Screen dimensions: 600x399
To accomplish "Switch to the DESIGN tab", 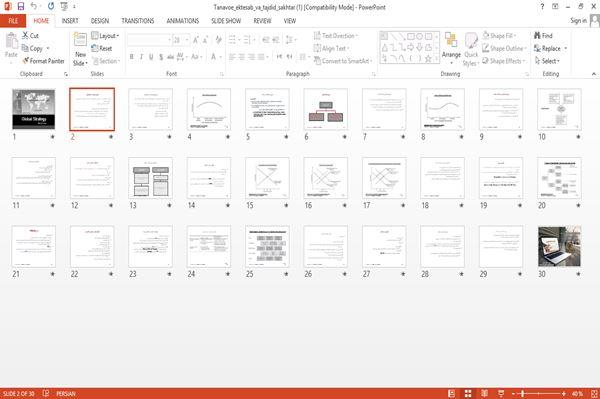I will click(x=100, y=21).
